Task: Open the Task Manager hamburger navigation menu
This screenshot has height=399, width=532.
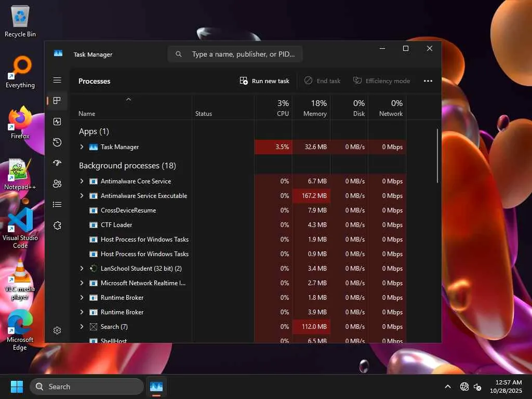Action: click(57, 80)
